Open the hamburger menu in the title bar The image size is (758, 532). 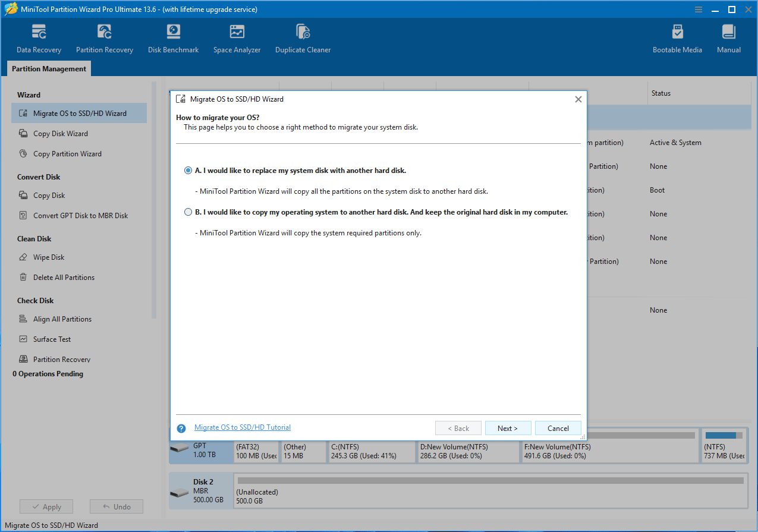pos(700,9)
